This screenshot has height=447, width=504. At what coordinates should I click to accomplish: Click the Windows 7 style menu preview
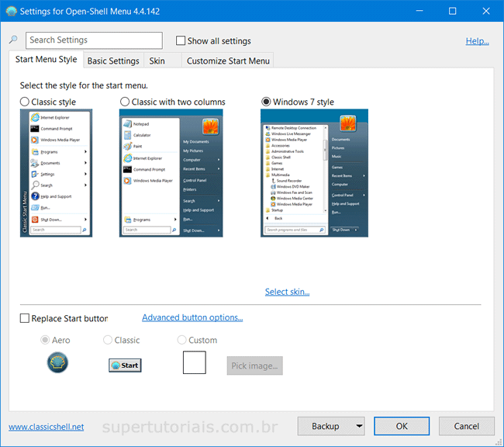pos(314,172)
